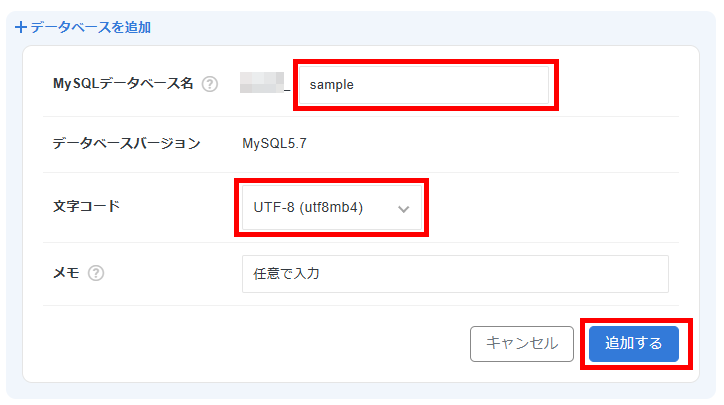Focus the MySQL database name input field
Viewport: 724px width, 405px height.
click(425, 85)
